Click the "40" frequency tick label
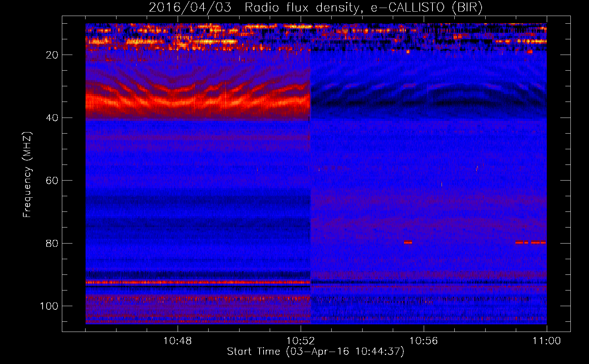Image resolution: width=589 pixels, height=364 pixels. [52, 118]
